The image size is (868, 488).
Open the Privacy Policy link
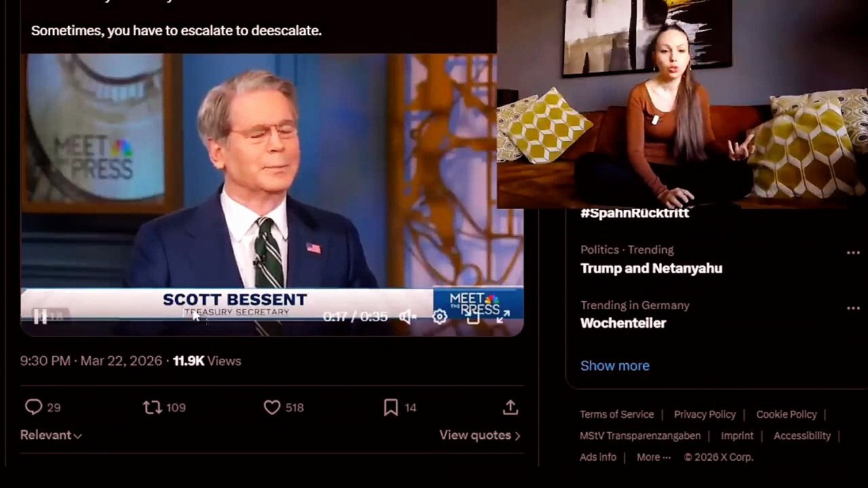point(705,414)
